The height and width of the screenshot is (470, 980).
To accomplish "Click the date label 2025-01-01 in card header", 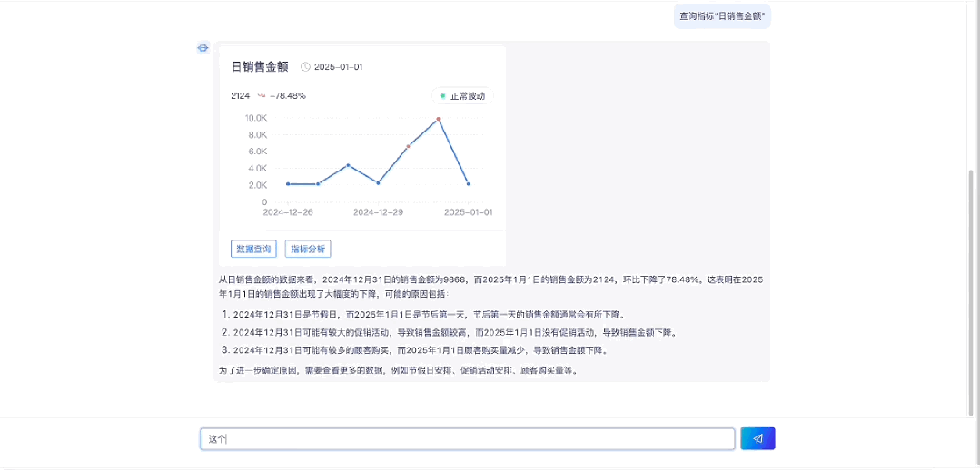I will coord(338,67).
